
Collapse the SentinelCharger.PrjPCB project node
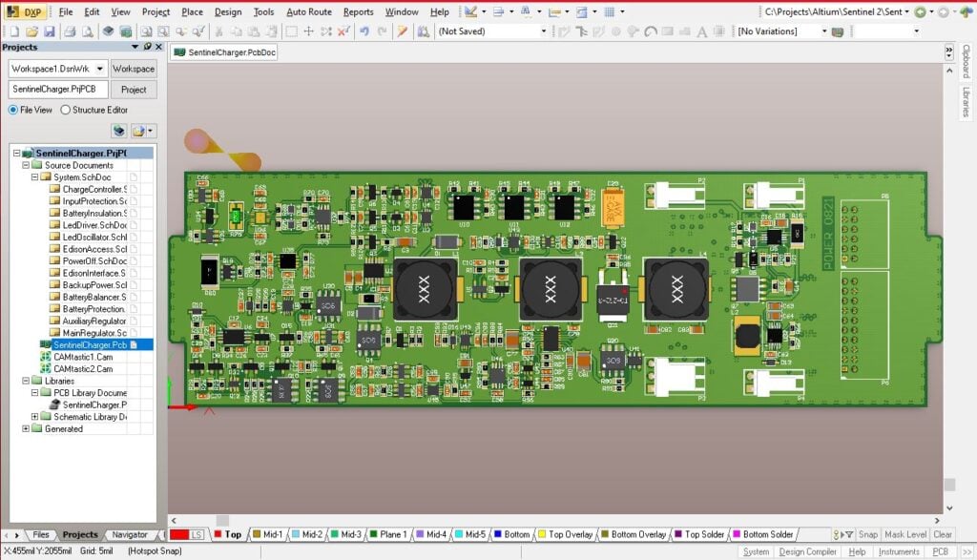[x=17, y=153]
